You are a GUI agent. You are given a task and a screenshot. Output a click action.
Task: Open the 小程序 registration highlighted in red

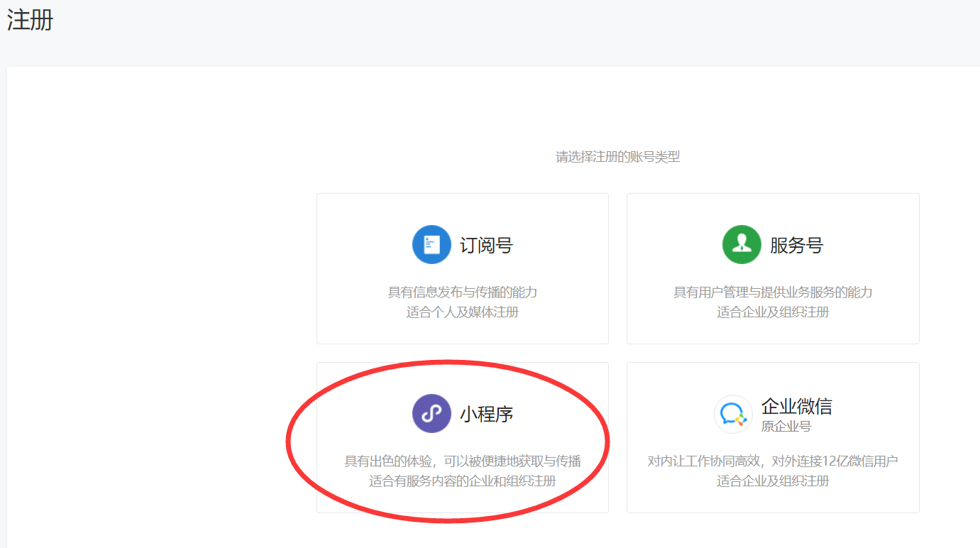[462, 437]
